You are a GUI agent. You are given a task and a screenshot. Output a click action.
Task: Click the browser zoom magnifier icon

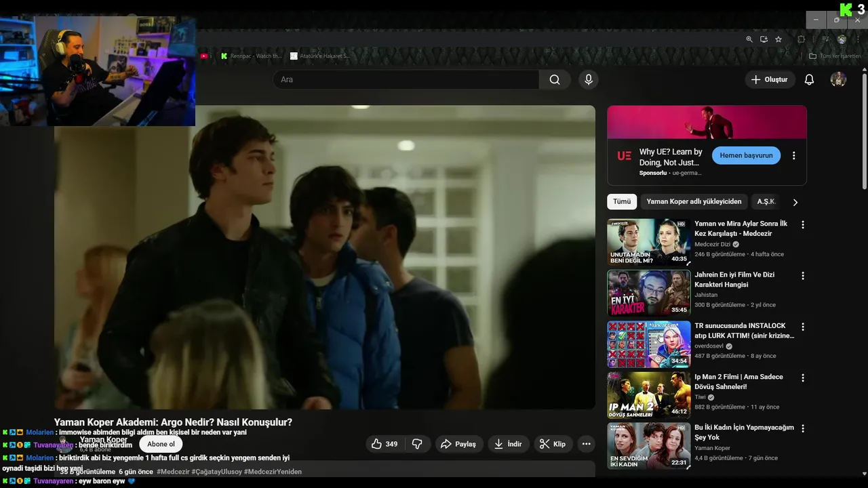point(749,39)
